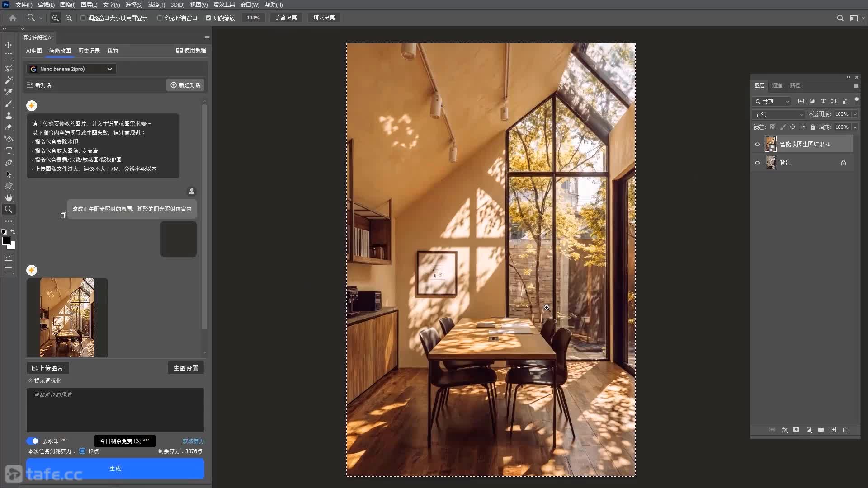Delete layer using the trash icon

coord(845,430)
